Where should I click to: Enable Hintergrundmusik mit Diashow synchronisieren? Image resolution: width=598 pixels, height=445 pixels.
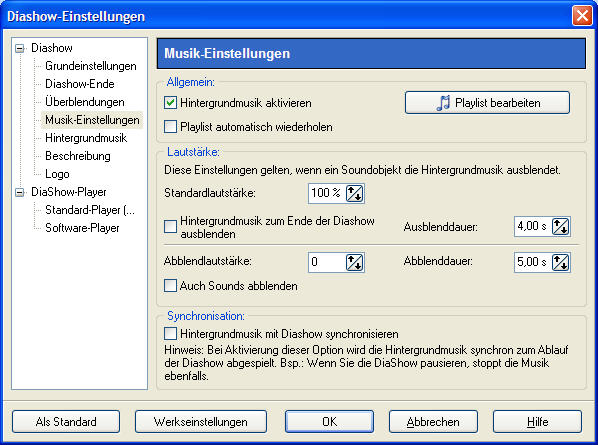[x=170, y=334]
